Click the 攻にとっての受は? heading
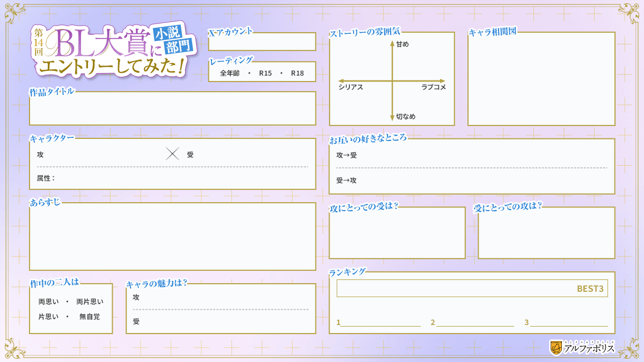 click(364, 206)
